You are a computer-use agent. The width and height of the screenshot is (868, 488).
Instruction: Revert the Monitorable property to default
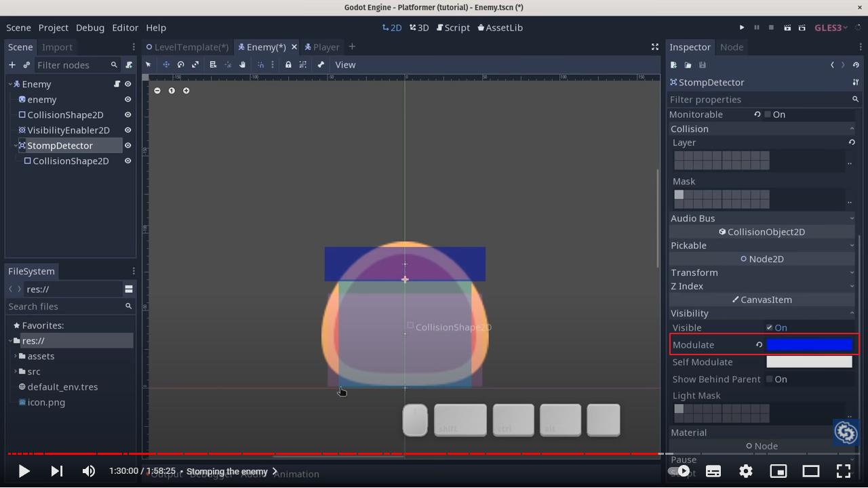pyautogui.click(x=757, y=115)
